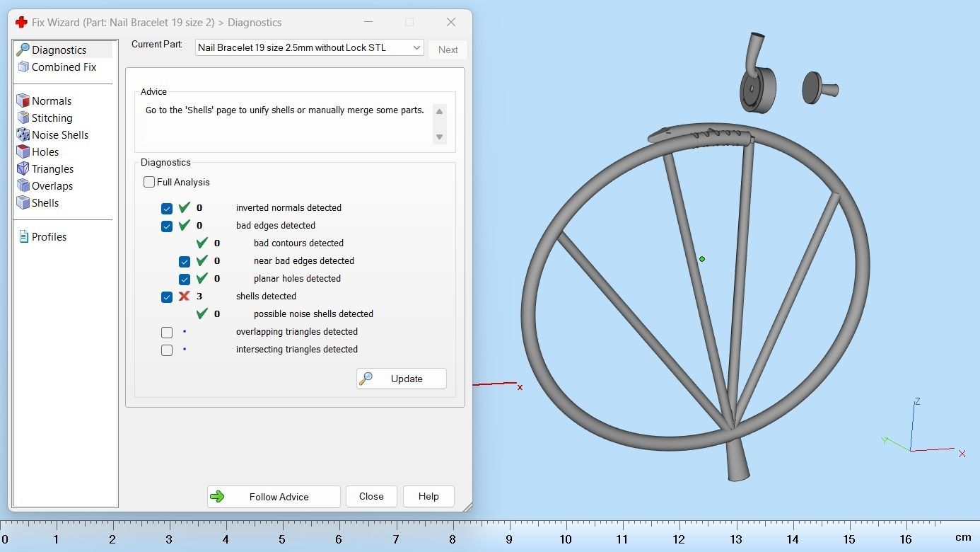Click the green check beside planar holes
This screenshot has width=980, height=552.
click(202, 278)
